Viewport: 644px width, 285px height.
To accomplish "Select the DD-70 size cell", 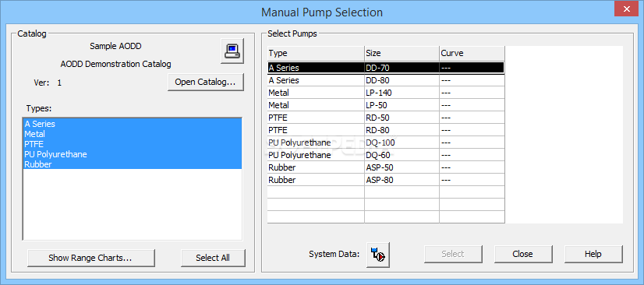I will pos(402,68).
